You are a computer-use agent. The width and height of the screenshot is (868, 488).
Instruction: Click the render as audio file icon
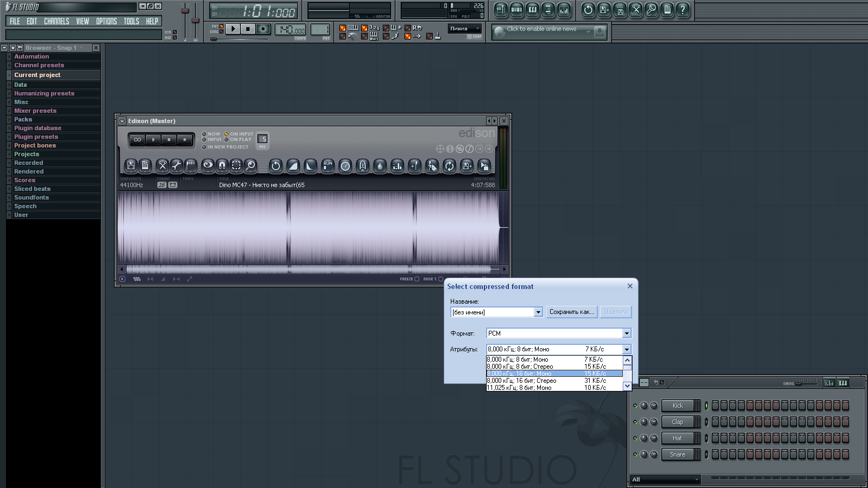(620, 9)
